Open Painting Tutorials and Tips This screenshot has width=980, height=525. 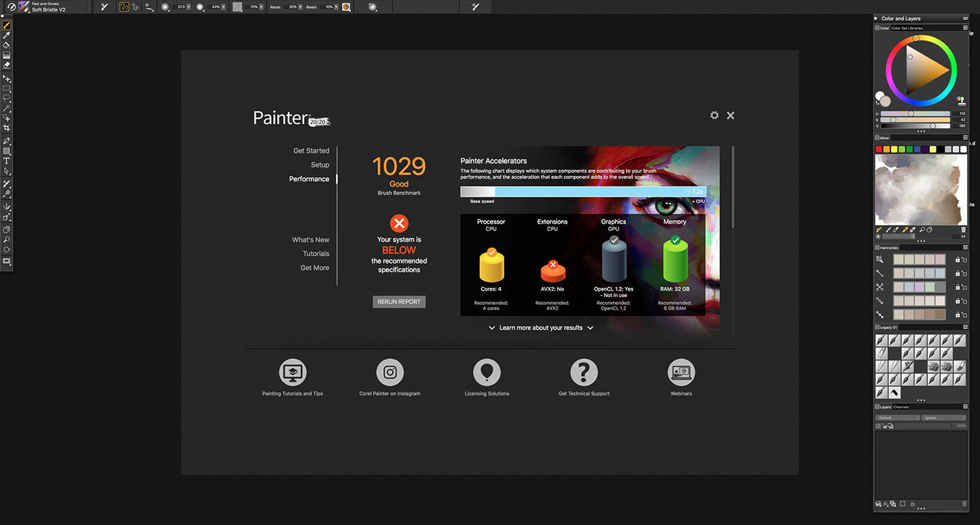pos(293,372)
